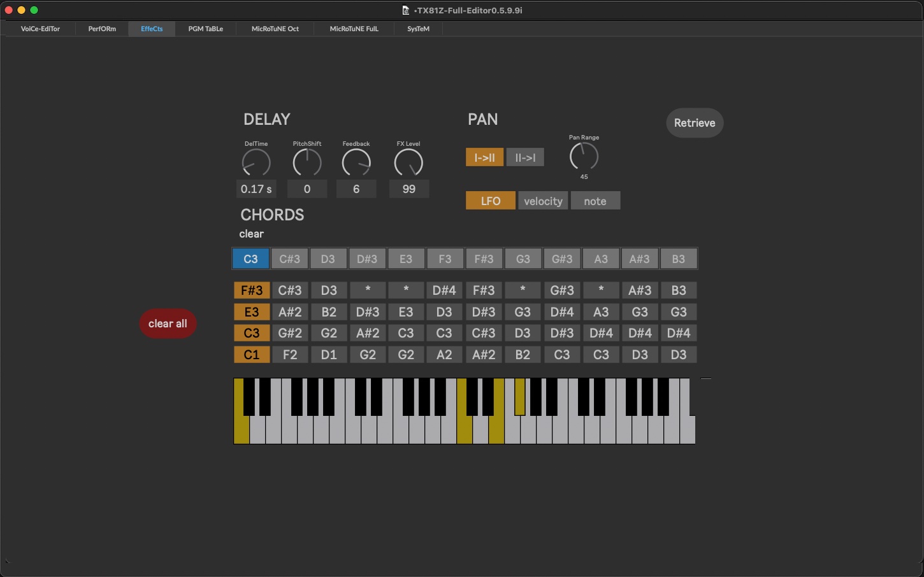The image size is (924, 577).
Task: Open the VoiCe-EdiTor tab
Action: 40,29
